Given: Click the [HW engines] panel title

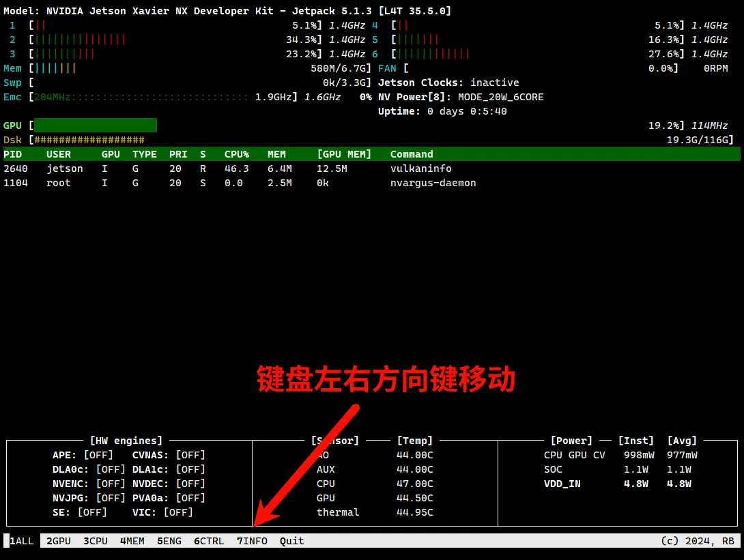Looking at the screenshot, I should coord(126,441).
